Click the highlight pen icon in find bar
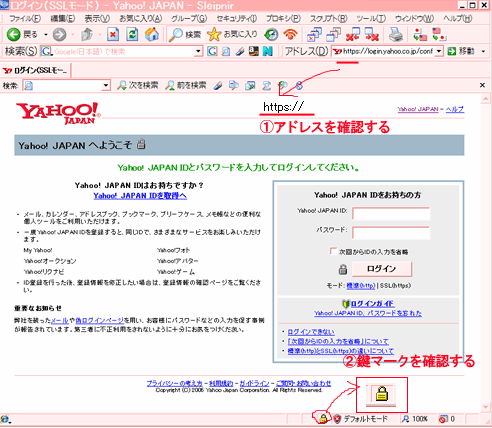This screenshot has width=492, height=428. click(x=218, y=86)
